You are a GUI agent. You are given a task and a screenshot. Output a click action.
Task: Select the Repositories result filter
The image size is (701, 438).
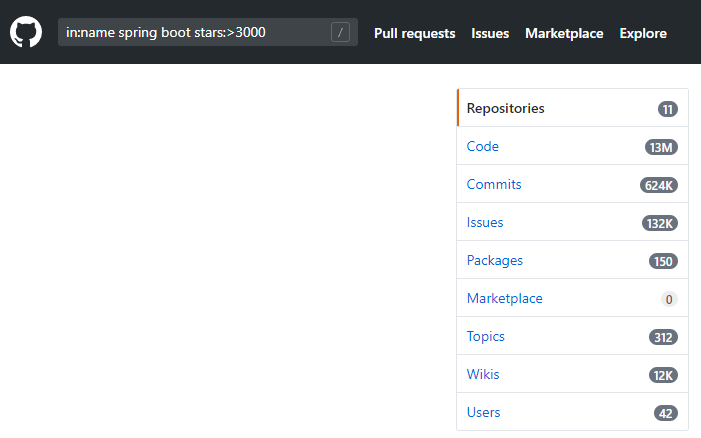tap(572, 108)
